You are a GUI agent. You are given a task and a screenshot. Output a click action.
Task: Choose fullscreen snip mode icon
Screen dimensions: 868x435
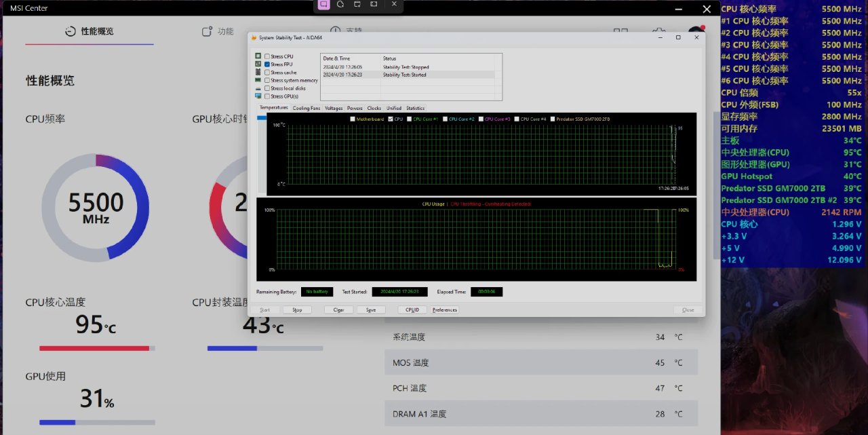374,4
